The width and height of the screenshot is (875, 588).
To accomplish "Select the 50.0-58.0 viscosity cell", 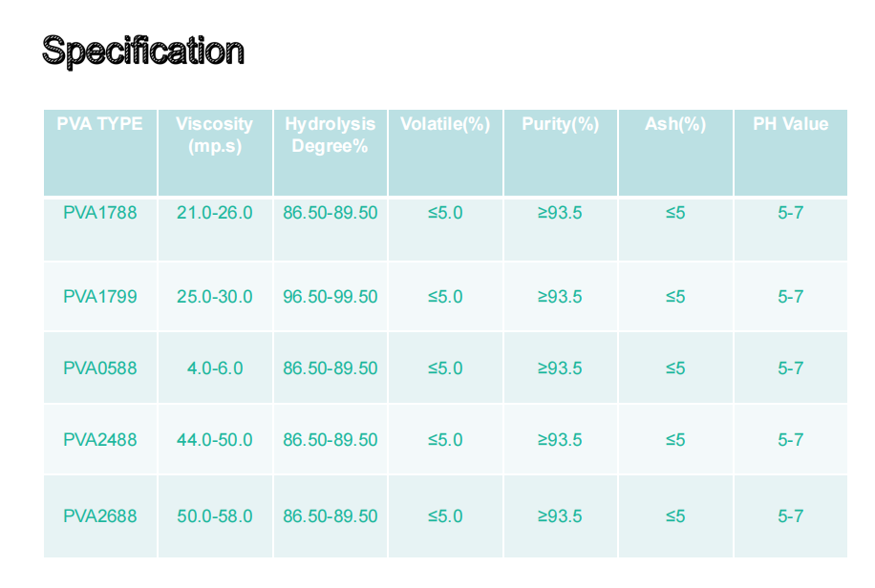I will (x=215, y=516).
